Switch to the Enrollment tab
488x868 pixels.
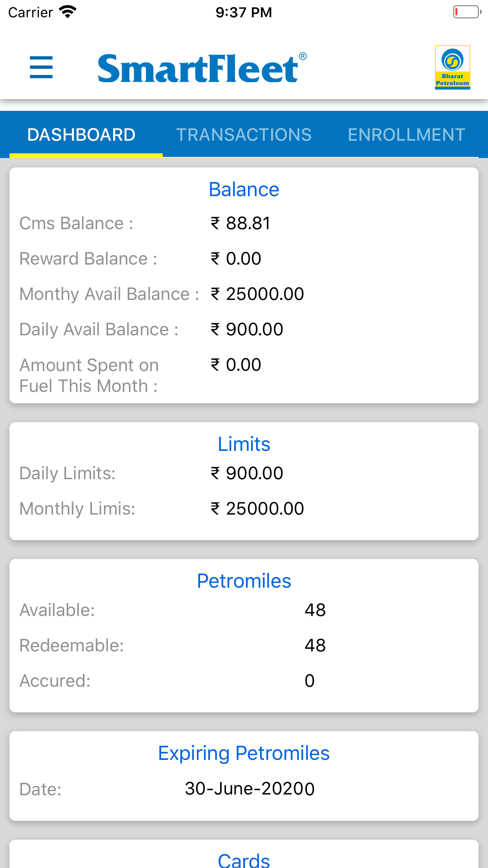coord(406,135)
